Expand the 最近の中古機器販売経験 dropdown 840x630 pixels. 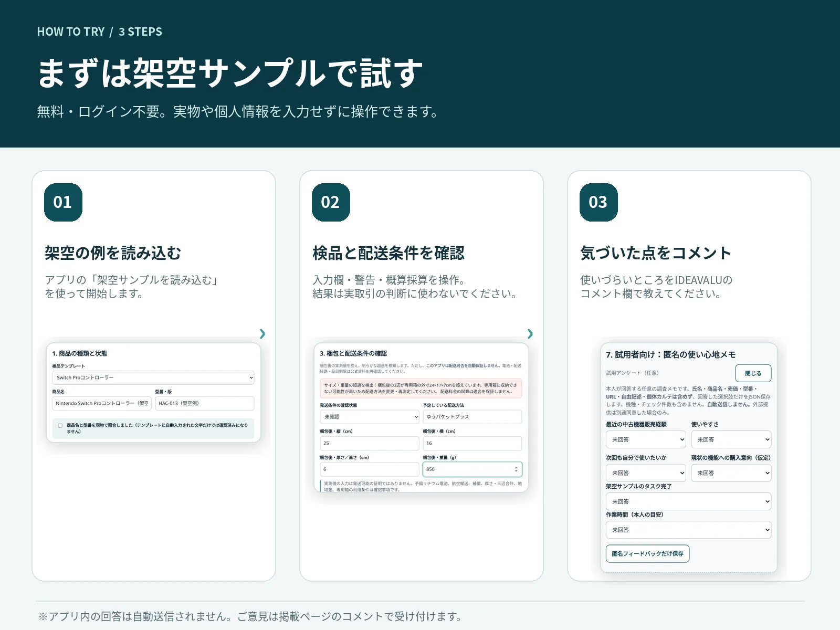646,439
